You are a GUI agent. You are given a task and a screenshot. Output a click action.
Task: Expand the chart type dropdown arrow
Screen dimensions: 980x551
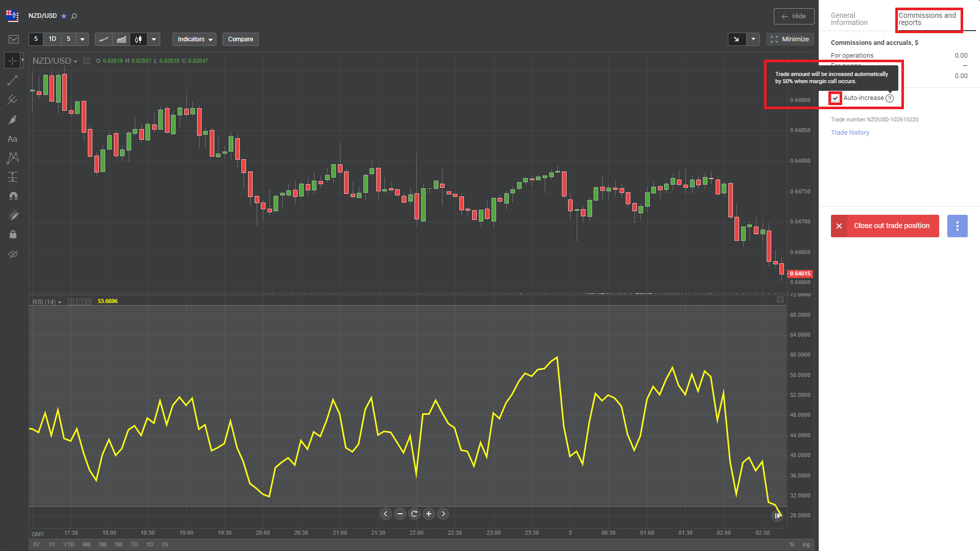(x=154, y=39)
